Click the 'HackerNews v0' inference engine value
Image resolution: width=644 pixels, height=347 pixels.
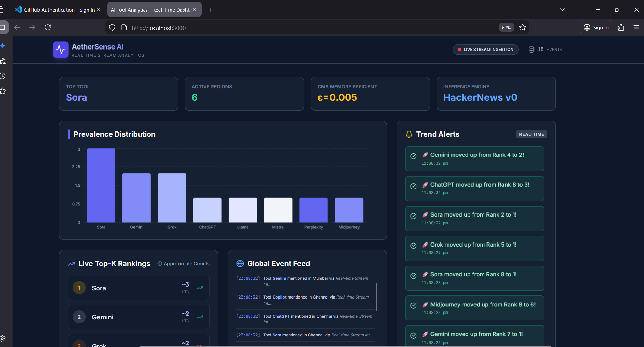480,97
